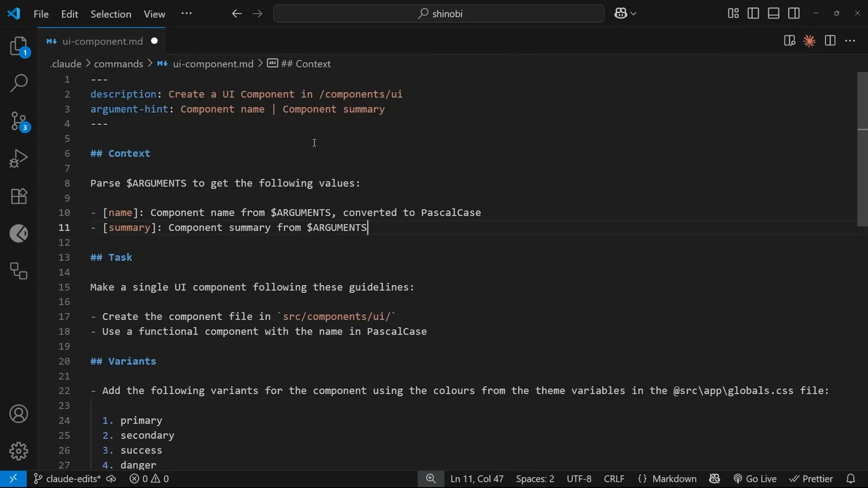Change indentation via Spaces: 2
The width and height of the screenshot is (868, 488).
click(535, 479)
